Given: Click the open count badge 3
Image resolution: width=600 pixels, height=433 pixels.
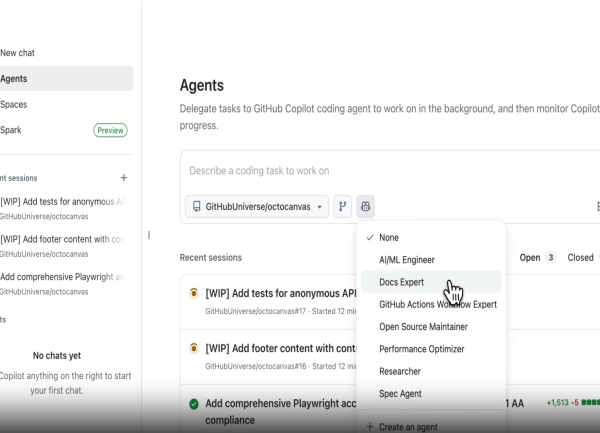Looking at the screenshot, I should [x=551, y=258].
